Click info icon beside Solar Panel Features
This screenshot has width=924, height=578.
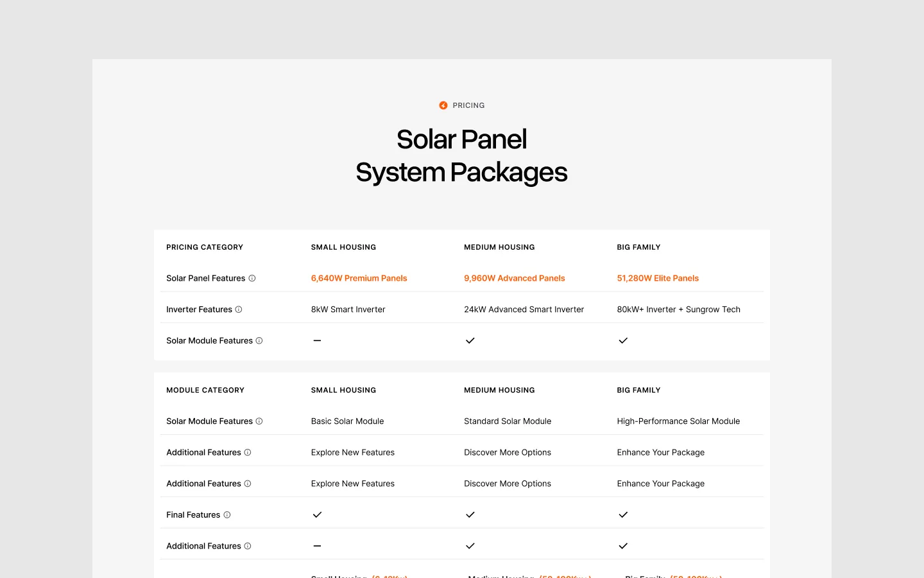click(252, 278)
